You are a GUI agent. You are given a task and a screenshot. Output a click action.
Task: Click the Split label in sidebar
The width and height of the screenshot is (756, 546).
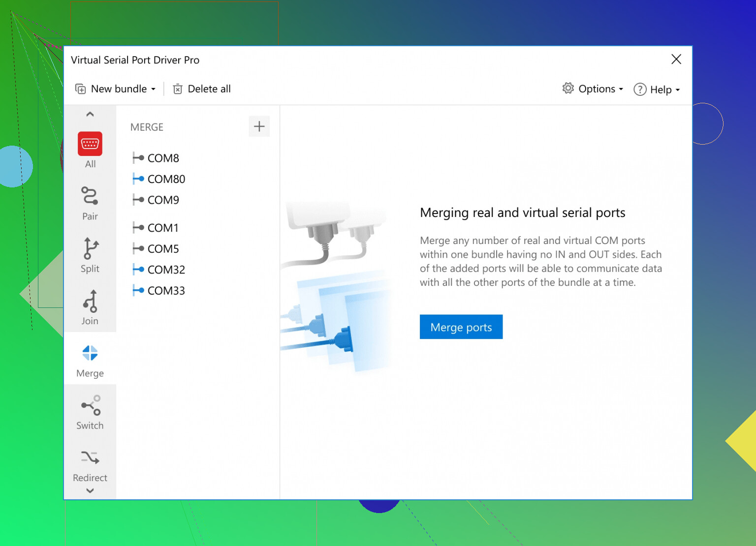click(x=90, y=269)
